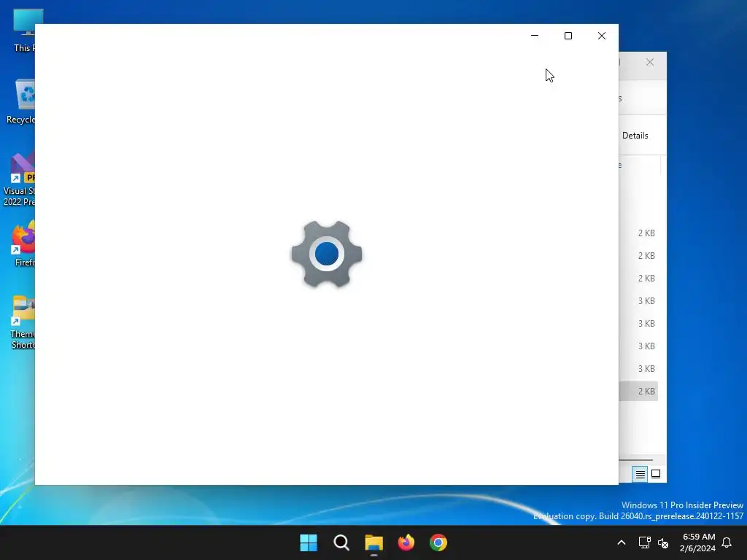747x560 pixels.
Task: Click Details in the File Explorer window
Action: click(x=635, y=136)
